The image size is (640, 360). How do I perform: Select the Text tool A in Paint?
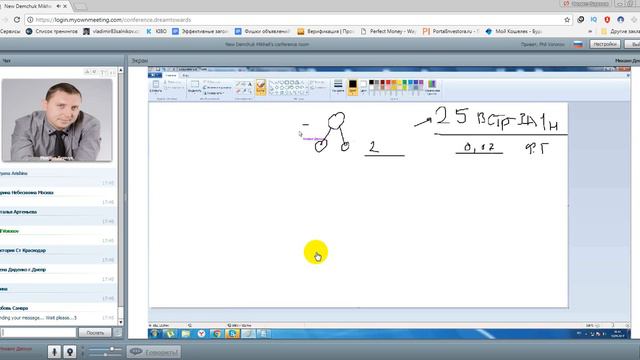point(250,84)
